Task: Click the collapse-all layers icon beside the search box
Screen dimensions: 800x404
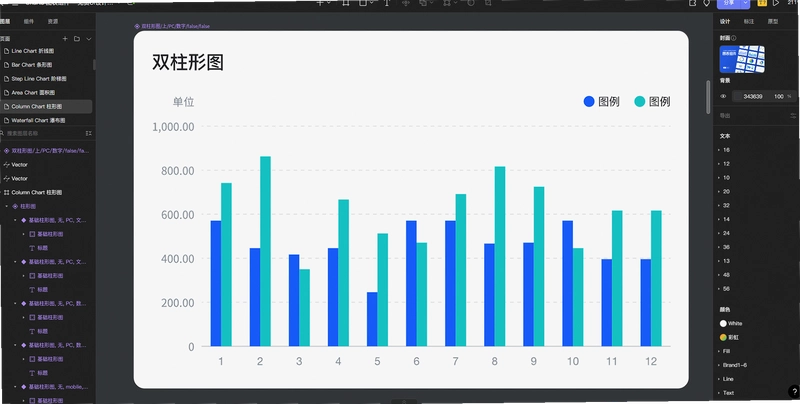Action: click(89, 133)
